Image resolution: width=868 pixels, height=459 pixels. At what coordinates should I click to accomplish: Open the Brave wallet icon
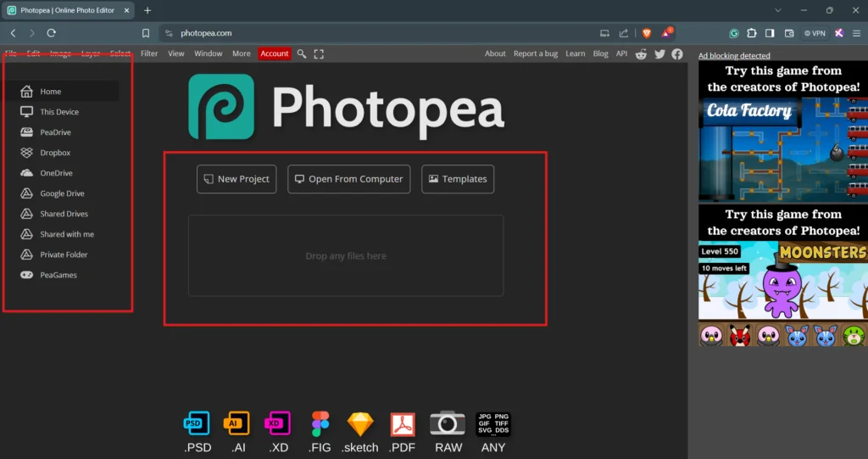point(789,33)
